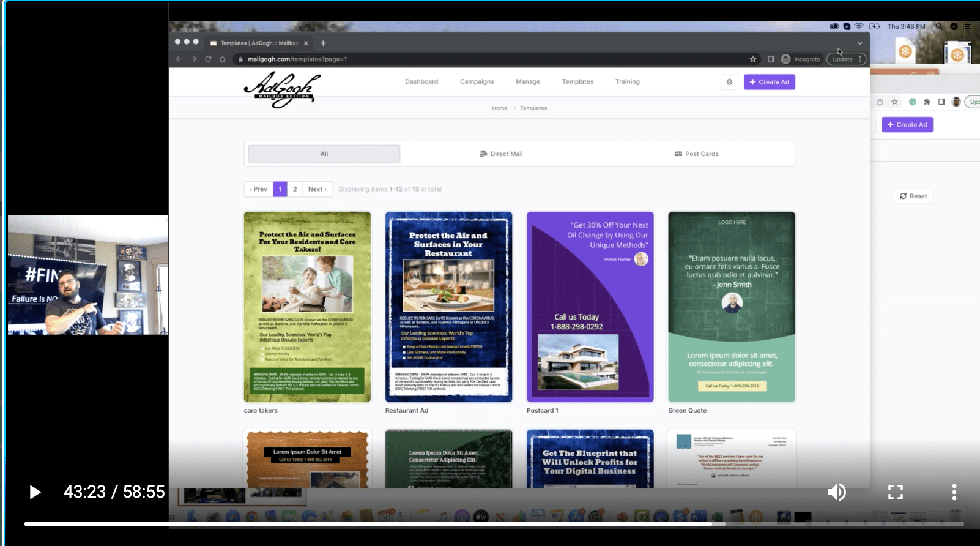Image resolution: width=980 pixels, height=546 pixels.
Task: Open the settings gear icon
Action: pyautogui.click(x=729, y=82)
